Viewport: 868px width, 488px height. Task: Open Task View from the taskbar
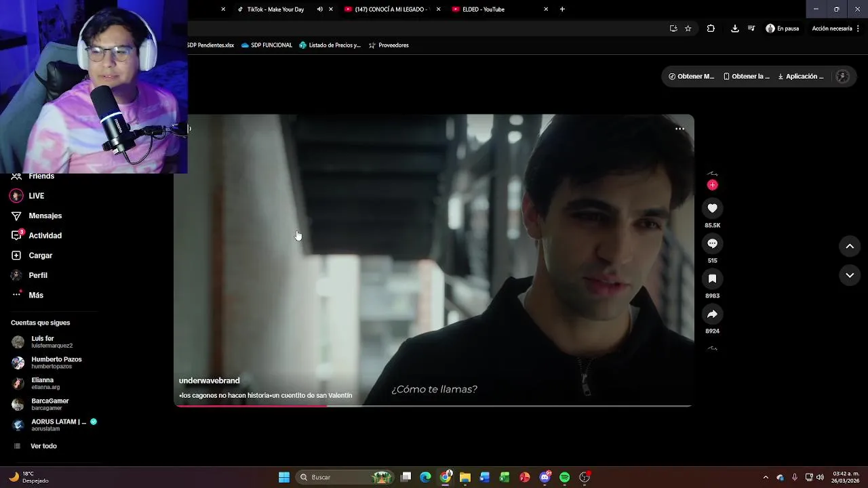(406, 477)
